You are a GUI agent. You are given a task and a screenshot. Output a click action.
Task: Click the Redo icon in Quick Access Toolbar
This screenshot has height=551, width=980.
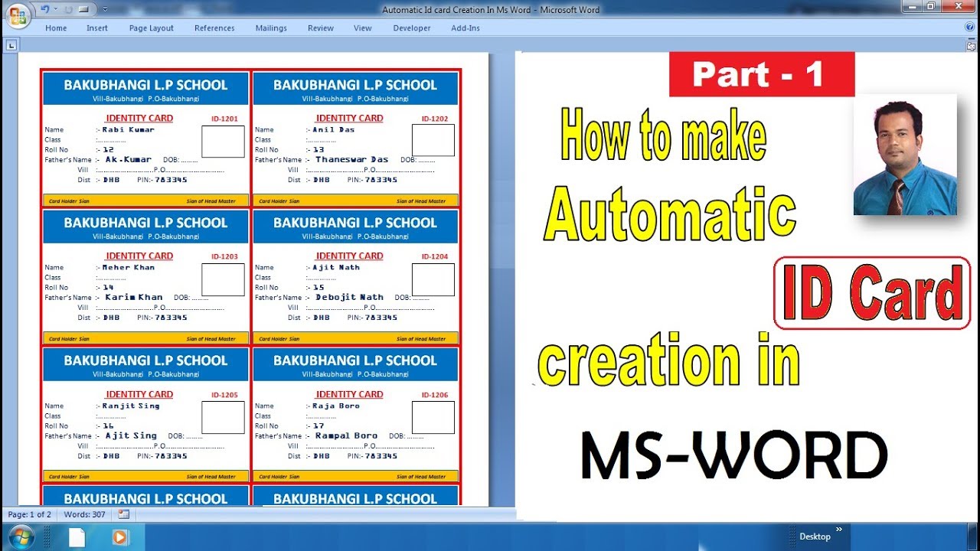coord(67,9)
